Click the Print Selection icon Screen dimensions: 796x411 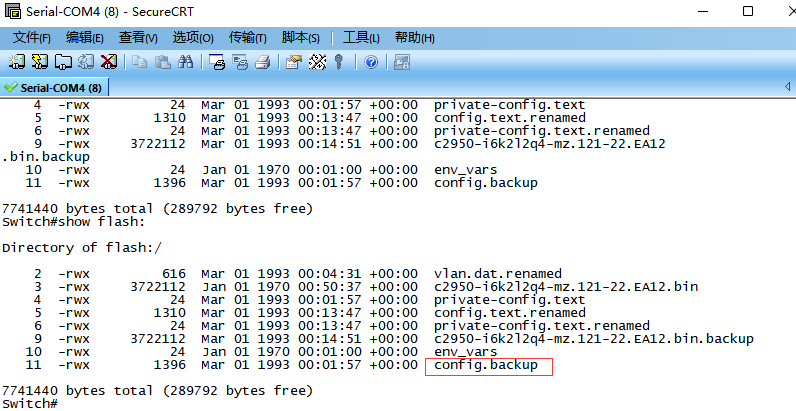tap(240, 62)
